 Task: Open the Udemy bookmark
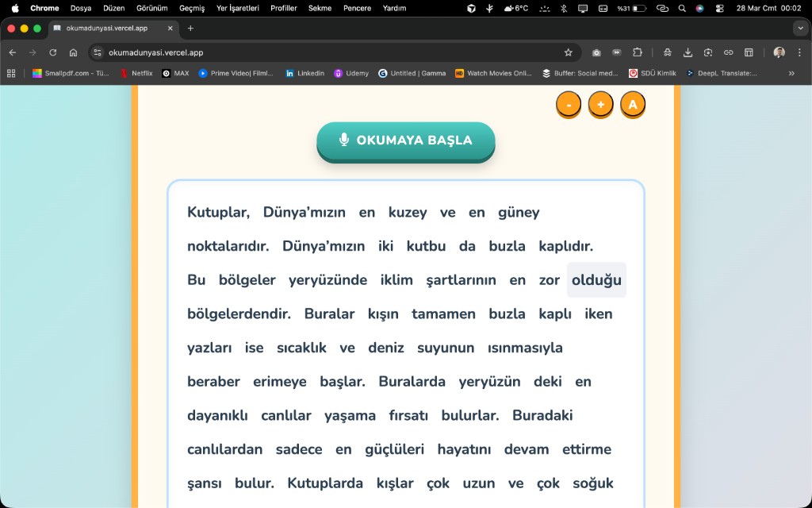point(350,73)
